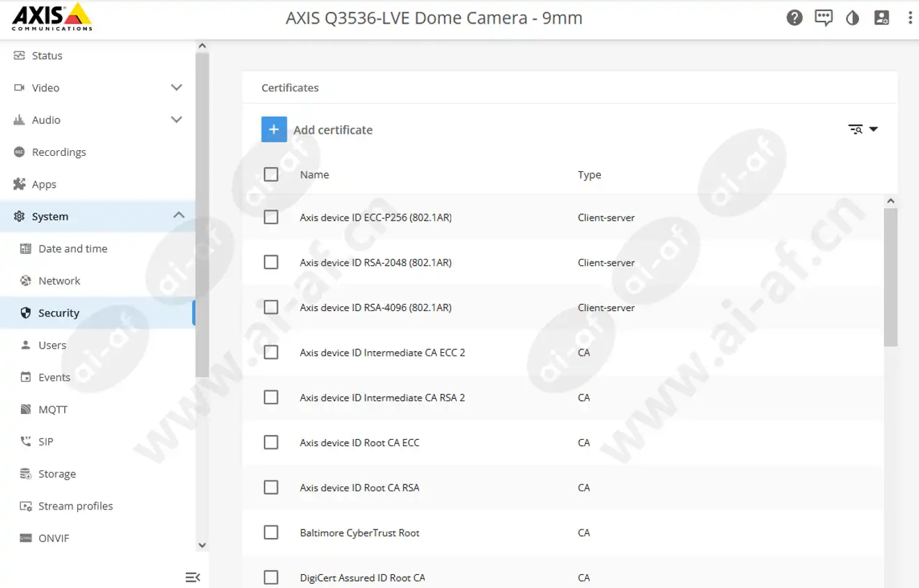This screenshot has height=588, width=919.
Task: Click the ONVIF icon
Action: (26, 538)
